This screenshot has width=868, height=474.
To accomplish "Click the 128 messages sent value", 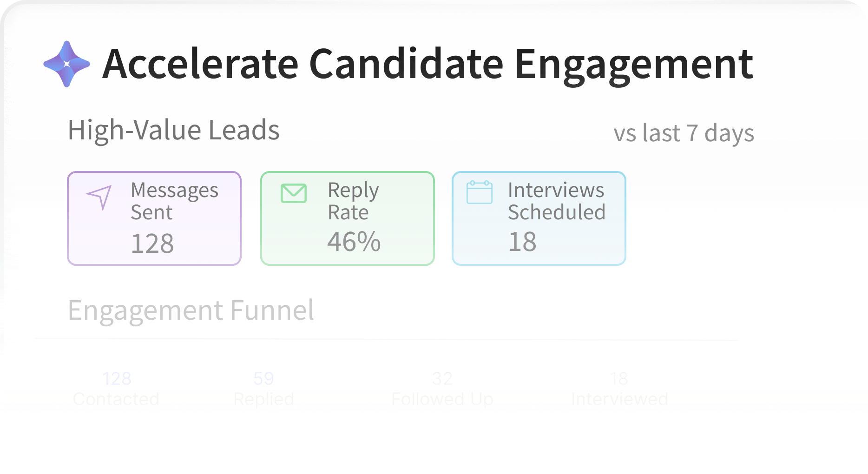I will [152, 244].
